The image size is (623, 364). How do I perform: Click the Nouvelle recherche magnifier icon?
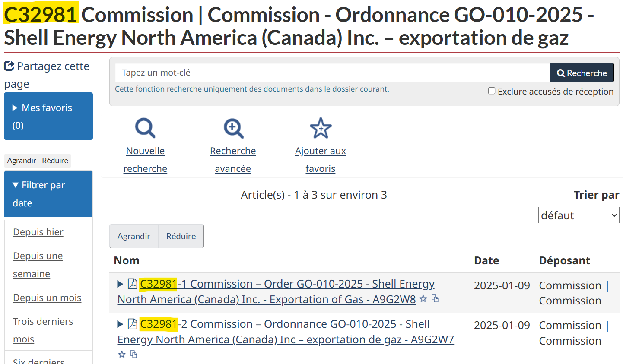click(145, 128)
